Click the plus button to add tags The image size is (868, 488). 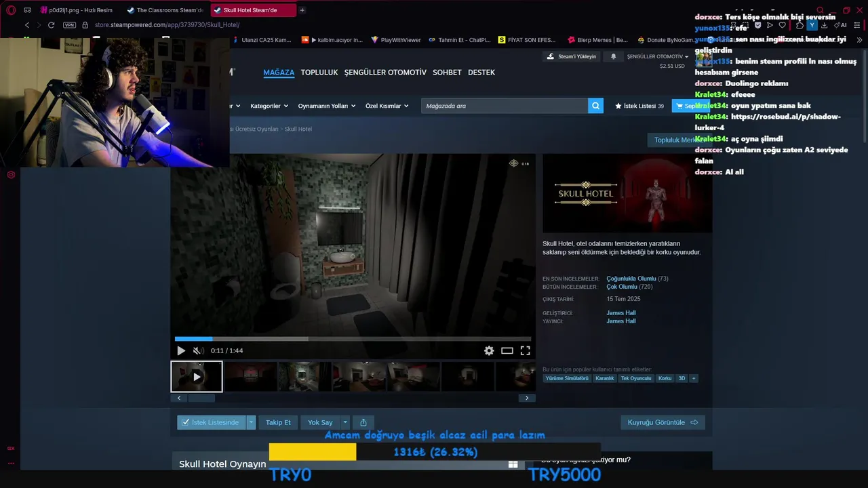click(693, 378)
